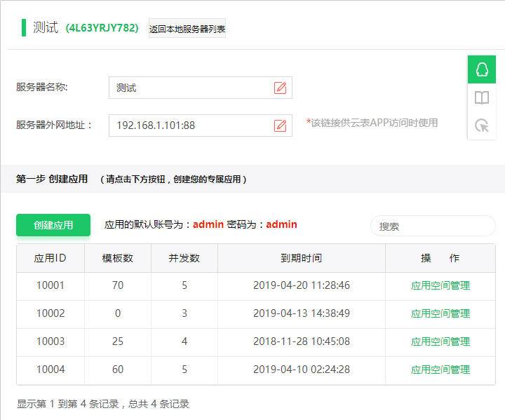Open 应用空间管理 for app 10003
Viewport: 505px width, 420px height.
[x=440, y=341]
